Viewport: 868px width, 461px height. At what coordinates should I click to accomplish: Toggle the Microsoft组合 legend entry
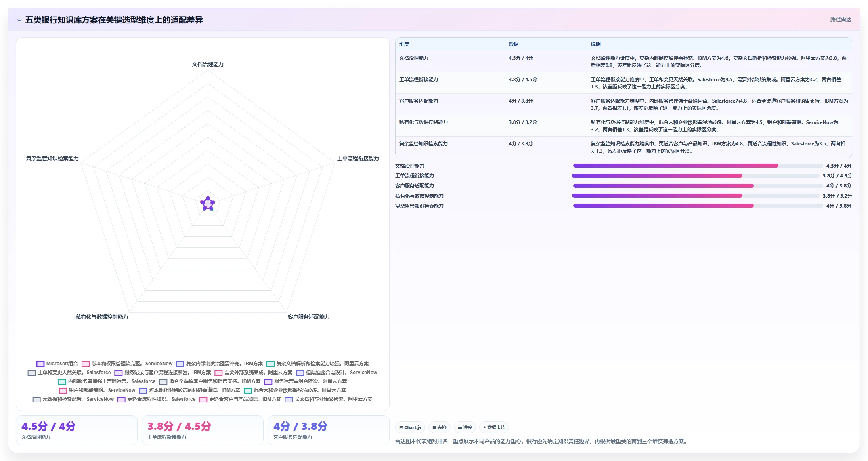pos(57,364)
